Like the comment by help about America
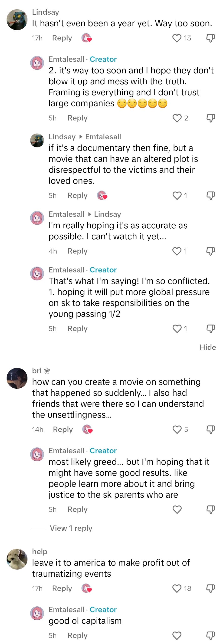Viewport: 223px width, 644px height. pyautogui.click(x=177, y=588)
